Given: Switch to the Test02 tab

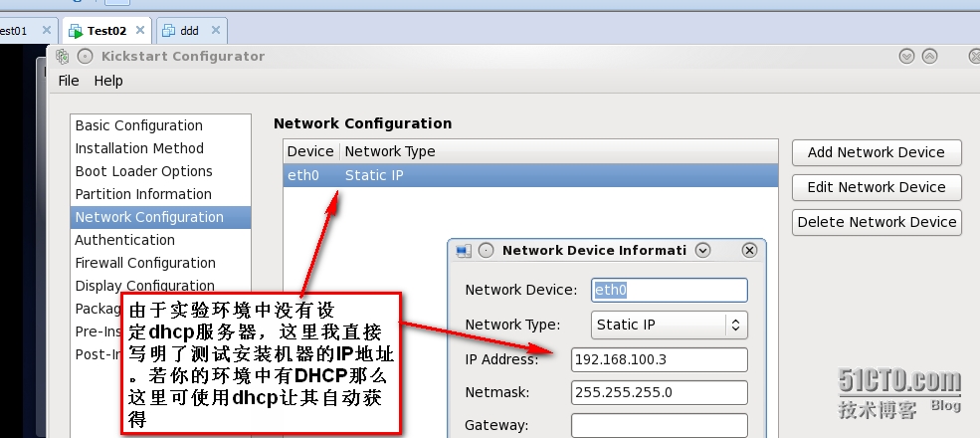Looking at the screenshot, I should [x=106, y=31].
